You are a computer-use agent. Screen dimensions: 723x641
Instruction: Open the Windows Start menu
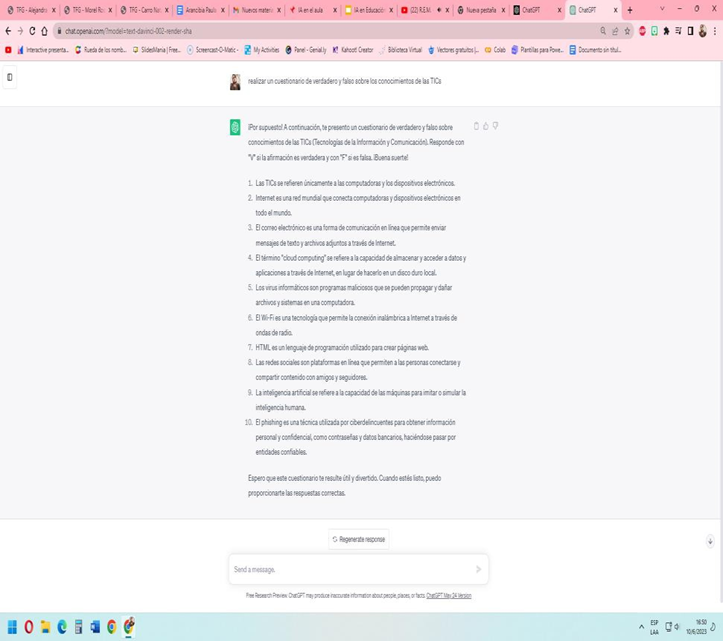tap(12, 627)
